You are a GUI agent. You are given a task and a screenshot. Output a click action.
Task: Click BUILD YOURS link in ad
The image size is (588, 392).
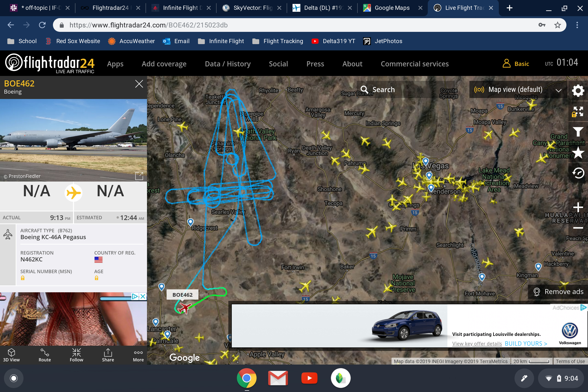click(x=526, y=343)
